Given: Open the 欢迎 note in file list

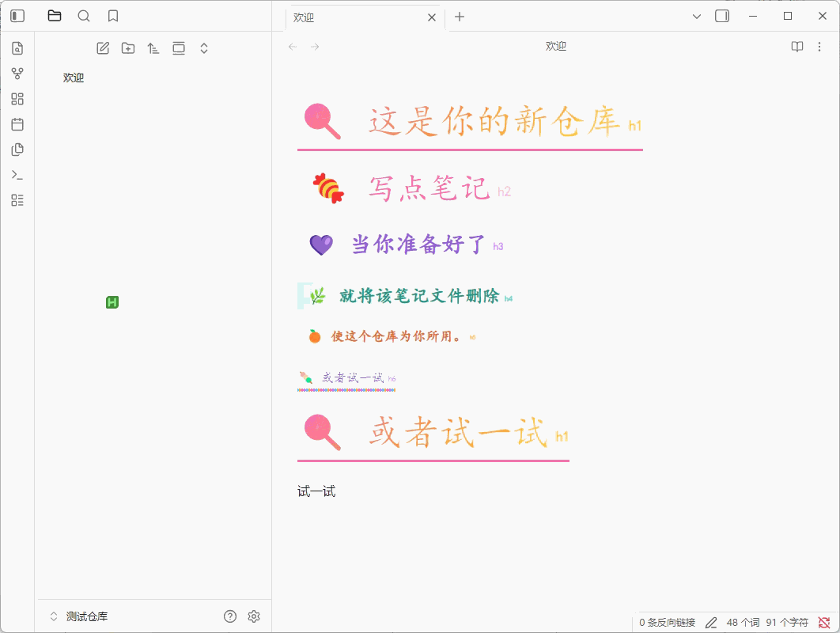Looking at the screenshot, I should click(74, 78).
